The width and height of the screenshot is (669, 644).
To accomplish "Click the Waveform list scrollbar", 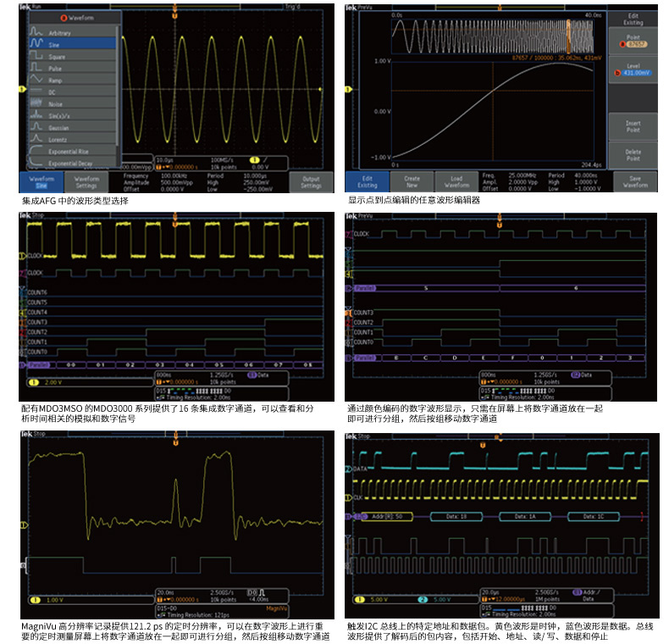I will click(118, 85).
